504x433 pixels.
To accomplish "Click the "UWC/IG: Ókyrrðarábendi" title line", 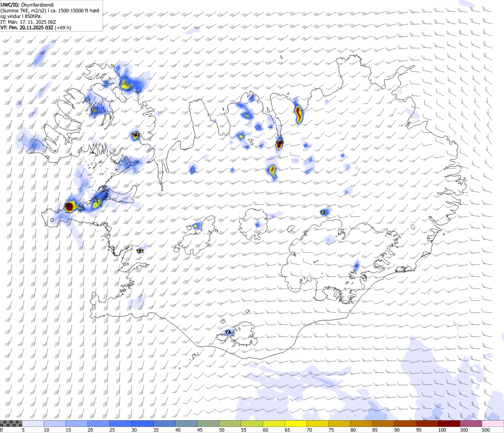I will point(27,5).
